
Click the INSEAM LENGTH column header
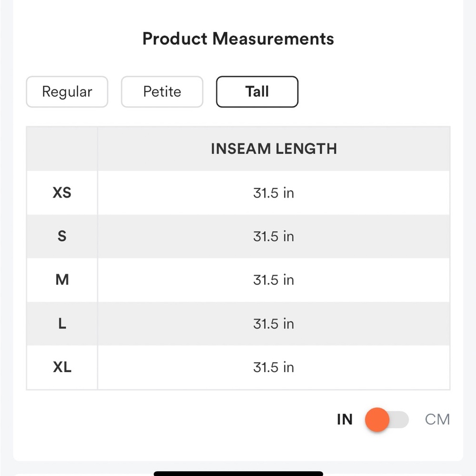[274, 149]
